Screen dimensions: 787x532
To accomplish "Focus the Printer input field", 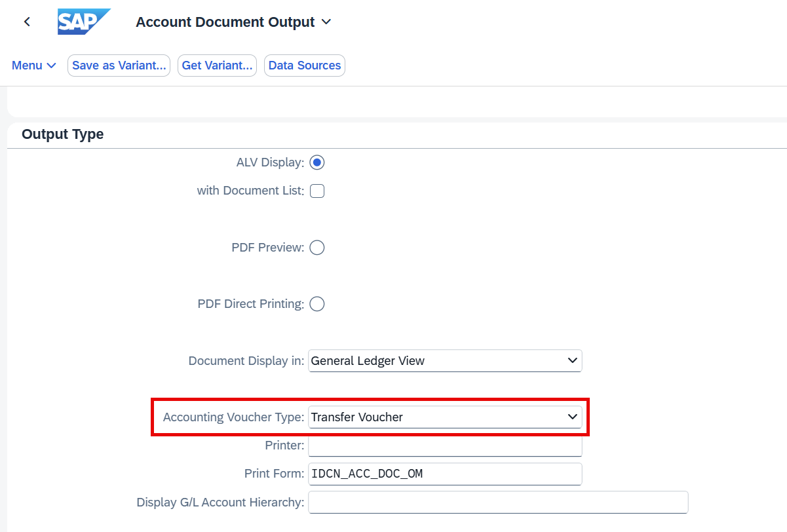I will [445, 446].
